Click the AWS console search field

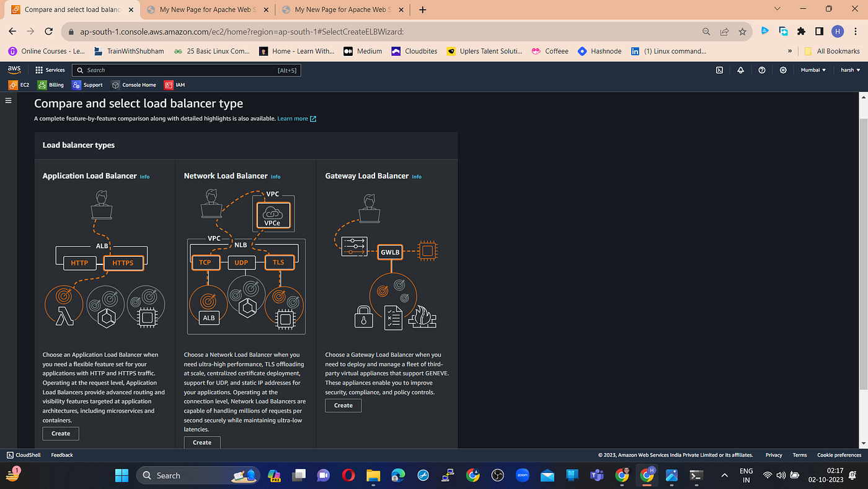coord(186,70)
